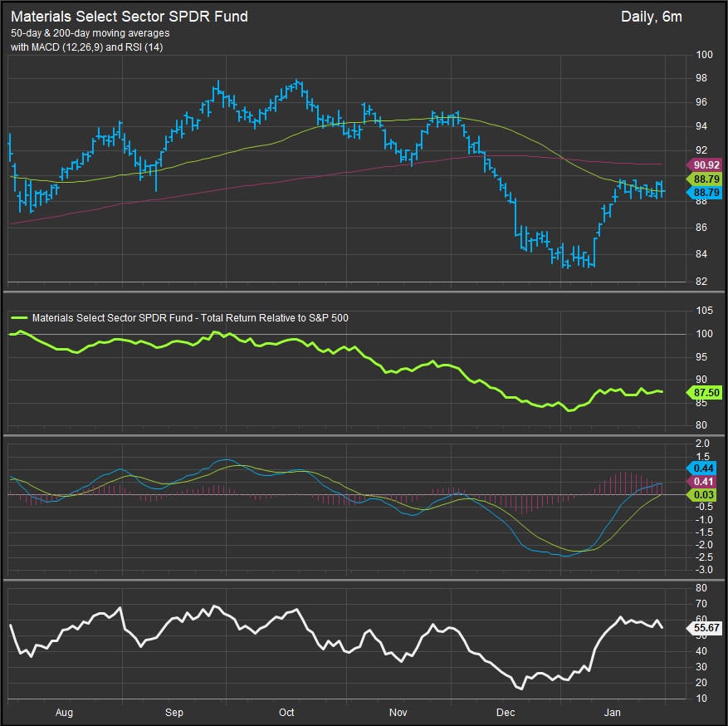Click the 40 RSI axis label
Viewport: 728px width, 726px height.
coord(701,651)
